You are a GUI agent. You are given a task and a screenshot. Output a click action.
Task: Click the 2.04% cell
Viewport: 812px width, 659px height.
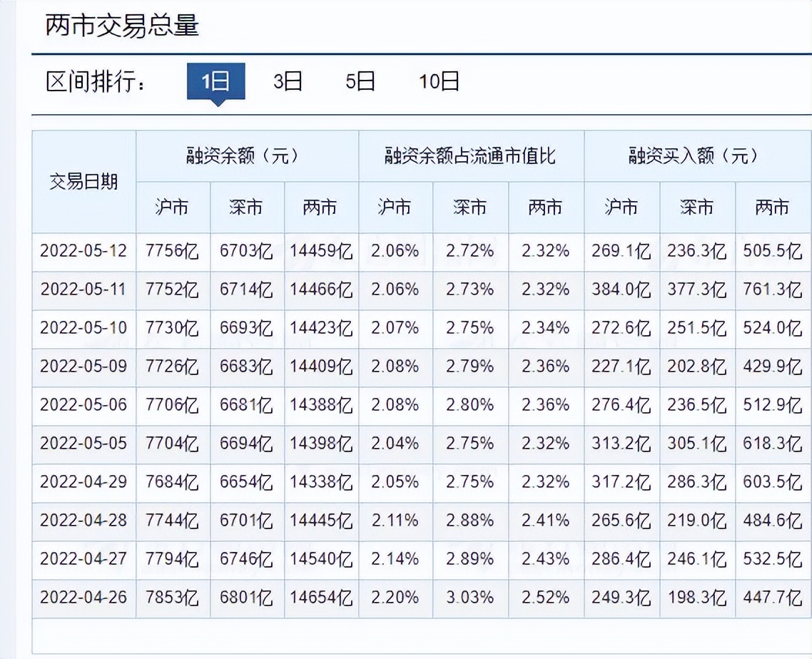pyautogui.click(x=395, y=444)
